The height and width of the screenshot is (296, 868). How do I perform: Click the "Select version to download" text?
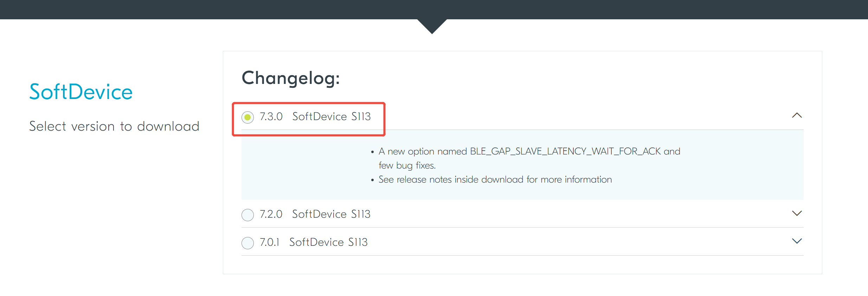tap(114, 126)
